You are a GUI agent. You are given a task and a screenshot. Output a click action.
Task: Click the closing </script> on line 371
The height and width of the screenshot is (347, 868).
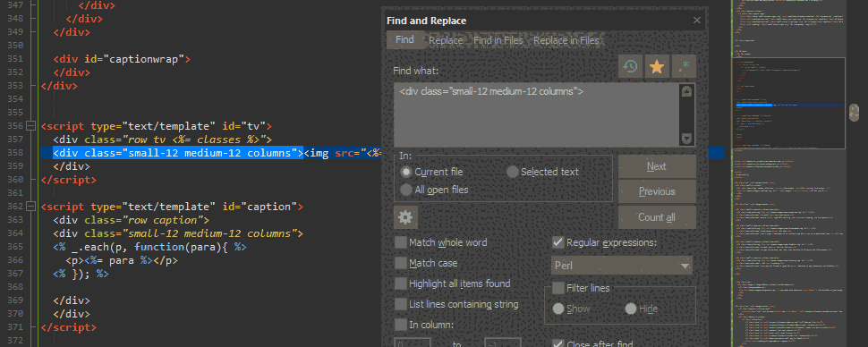[x=69, y=327]
